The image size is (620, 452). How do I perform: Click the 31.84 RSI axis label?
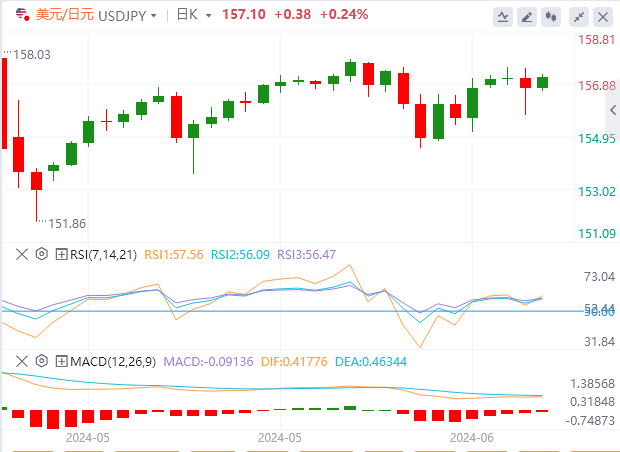click(x=599, y=342)
